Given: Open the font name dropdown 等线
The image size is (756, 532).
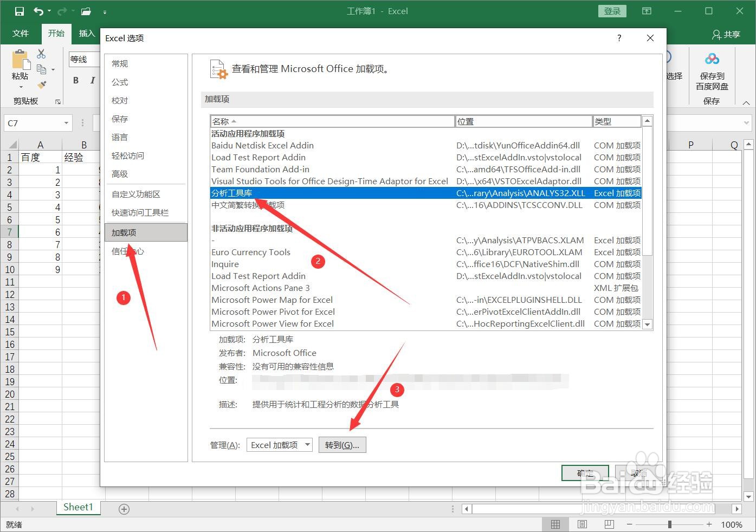Looking at the screenshot, I should click(x=85, y=60).
